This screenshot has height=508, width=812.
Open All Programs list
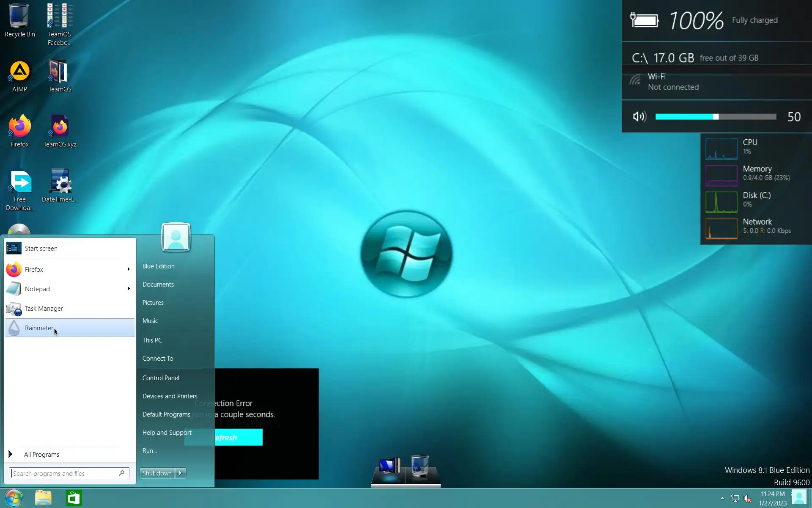pos(41,454)
